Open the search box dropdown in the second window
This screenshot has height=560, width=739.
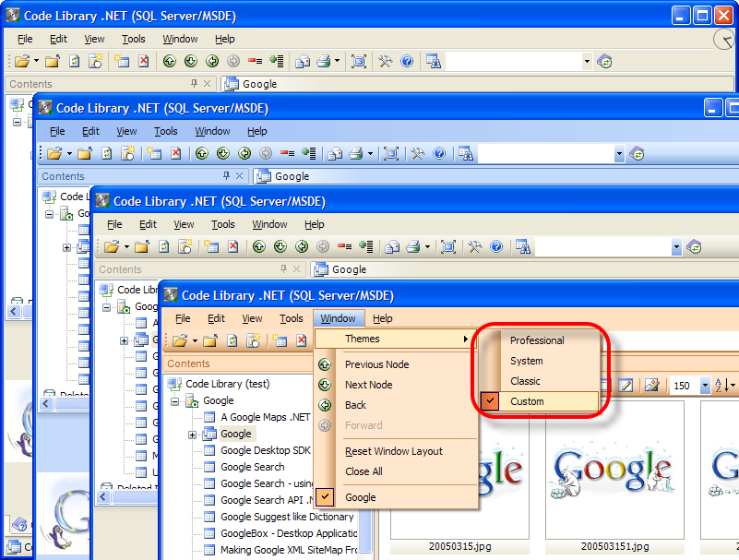(x=619, y=154)
